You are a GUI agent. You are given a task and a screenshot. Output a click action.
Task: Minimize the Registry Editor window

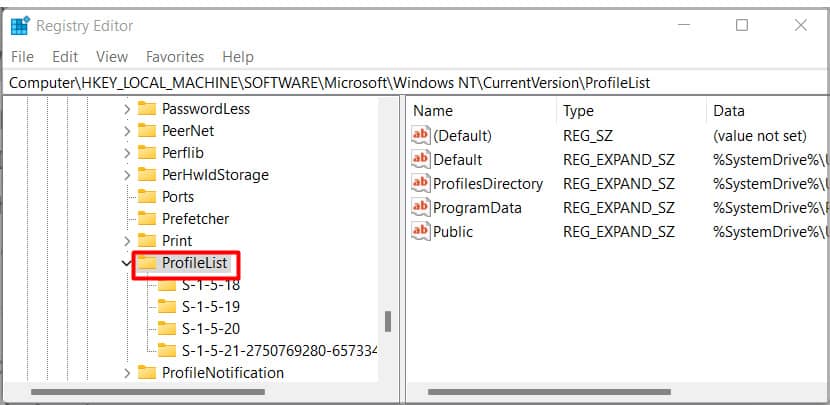(683, 25)
